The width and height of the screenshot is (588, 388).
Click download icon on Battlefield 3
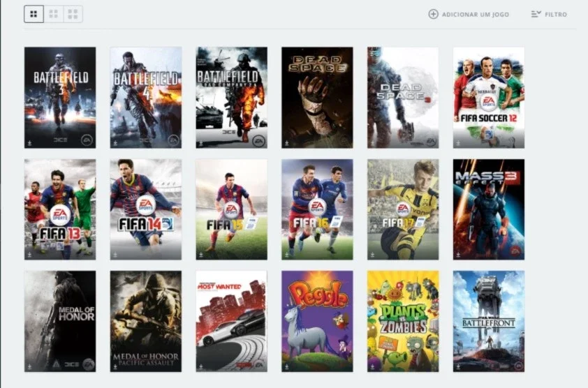pos(29,143)
